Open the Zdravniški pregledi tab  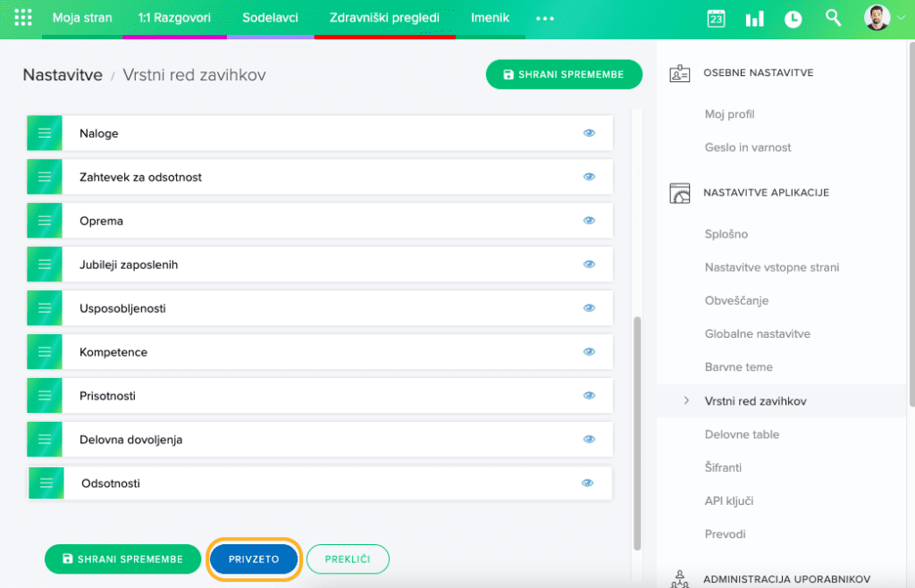click(384, 18)
